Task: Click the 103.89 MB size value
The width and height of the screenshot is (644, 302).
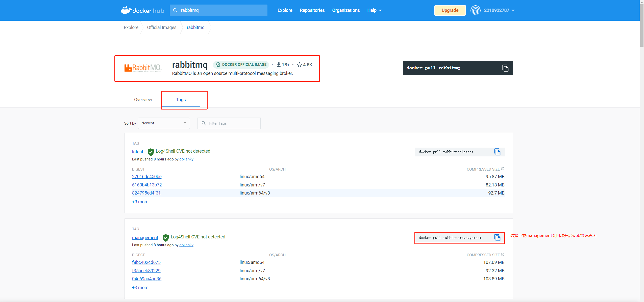Action: coord(494,279)
